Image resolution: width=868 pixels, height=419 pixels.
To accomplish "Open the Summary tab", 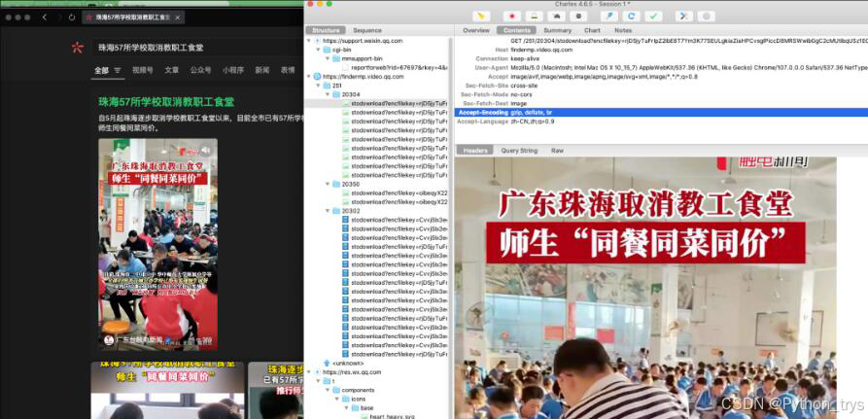I will pyautogui.click(x=558, y=30).
